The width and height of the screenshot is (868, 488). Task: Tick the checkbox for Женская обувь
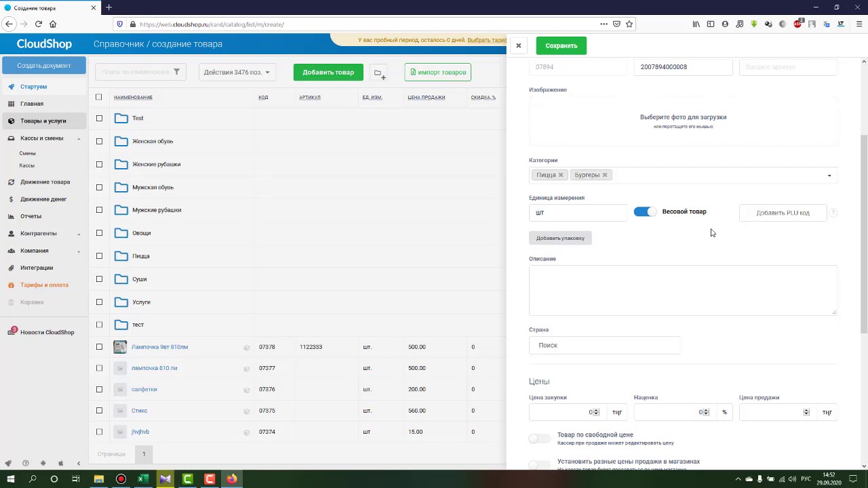[x=99, y=141]
